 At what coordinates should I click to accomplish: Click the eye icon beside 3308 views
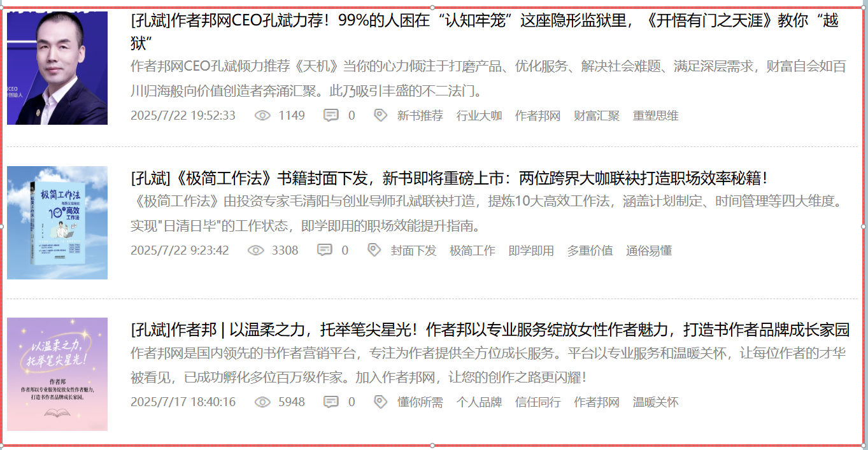255,250
